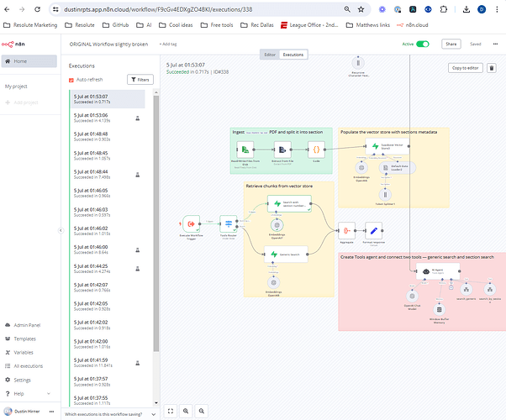Select the Format response pencil node
Viewport: 506px width, 420px height.
click(374, 231)
